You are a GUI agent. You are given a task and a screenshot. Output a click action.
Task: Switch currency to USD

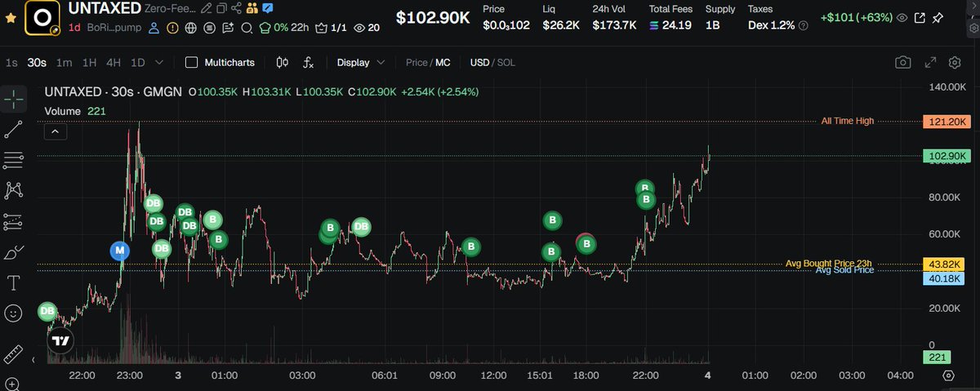click(x=479, y=62)
